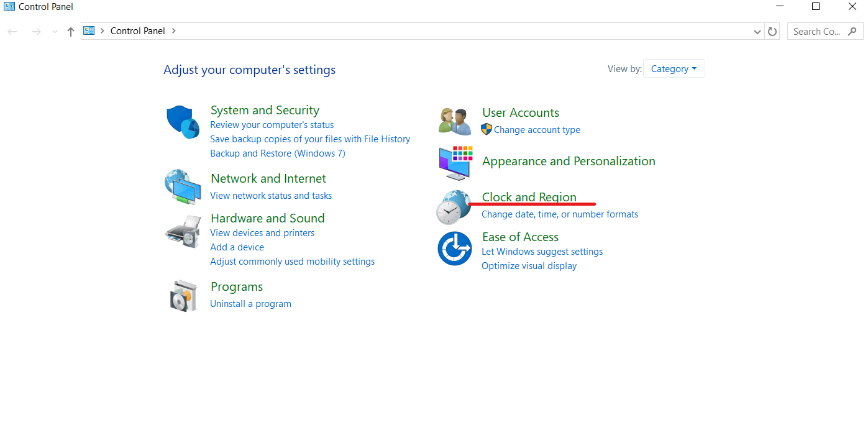Open Appearance and Personalization category
Screen dimensions: 868x443
(x=569, y=161)
